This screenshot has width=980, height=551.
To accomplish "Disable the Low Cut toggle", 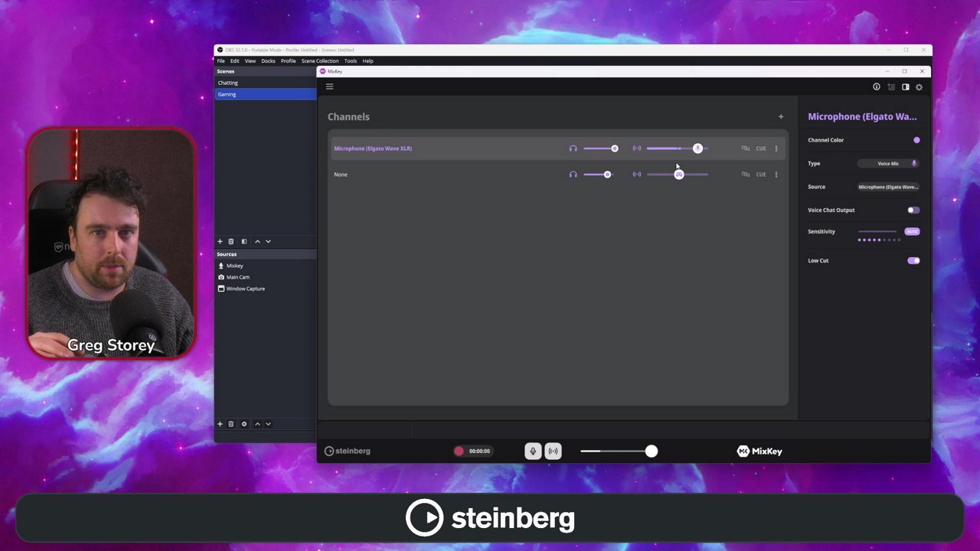I will click(x=913, y=260).
